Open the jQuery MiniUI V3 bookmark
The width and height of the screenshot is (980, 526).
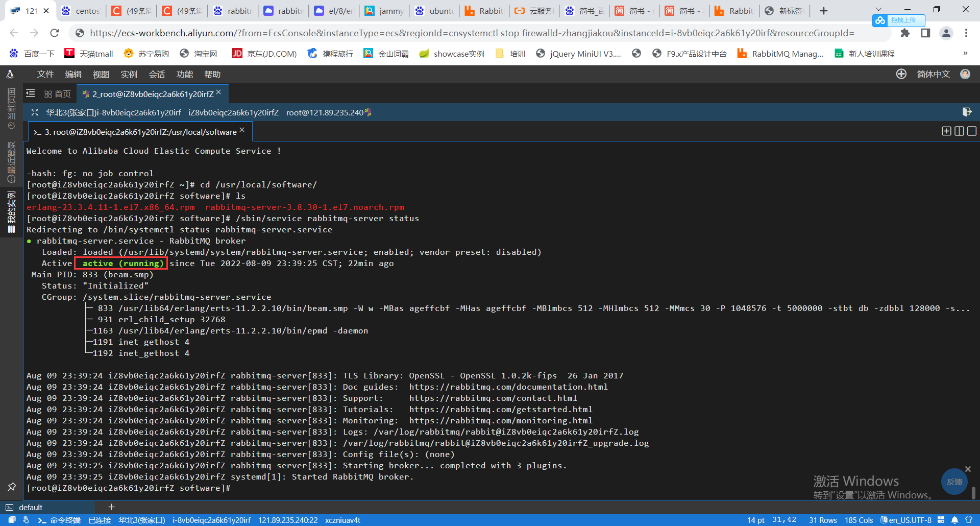point(578,54)
